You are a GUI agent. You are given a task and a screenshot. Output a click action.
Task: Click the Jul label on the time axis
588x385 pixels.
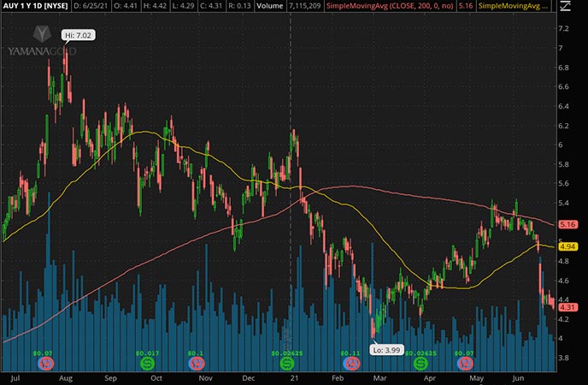tap(15, 378)
